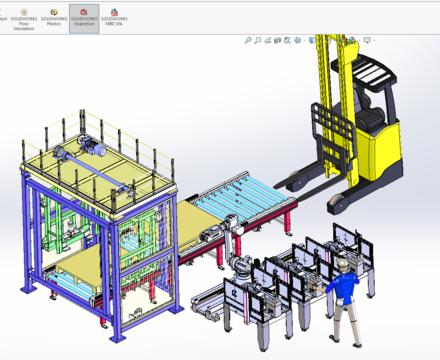This screenshot has width=440, height=360.
Task: Toggle off the highlighted SOLIDWORKS Inspection add-in
Action: pyautogui.click(x=84, y=19)
